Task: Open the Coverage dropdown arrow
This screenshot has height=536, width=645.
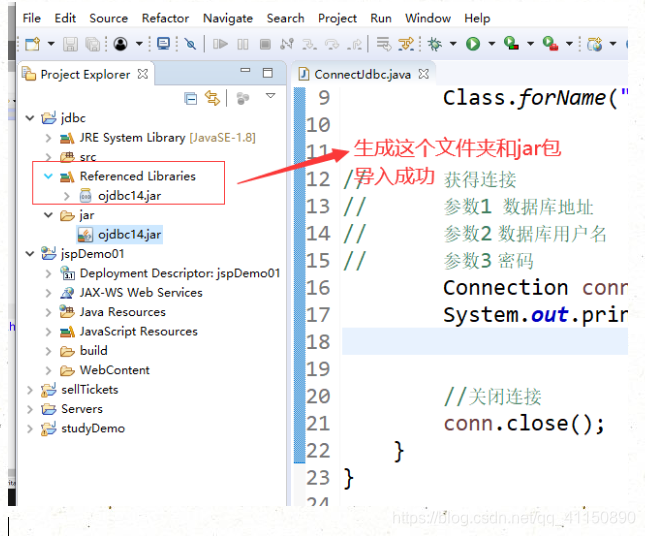Action: coord(530,44)
